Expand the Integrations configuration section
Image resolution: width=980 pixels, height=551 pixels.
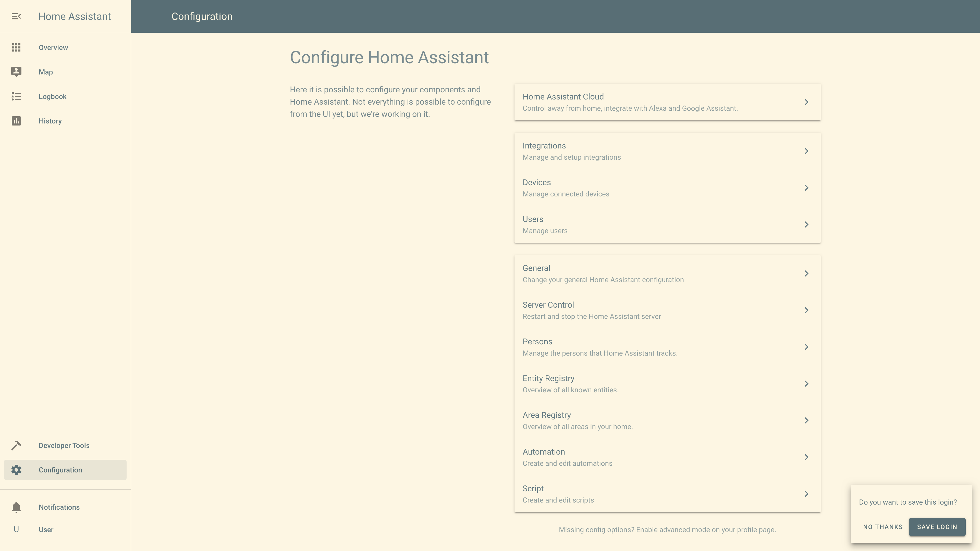coord(668,151)
